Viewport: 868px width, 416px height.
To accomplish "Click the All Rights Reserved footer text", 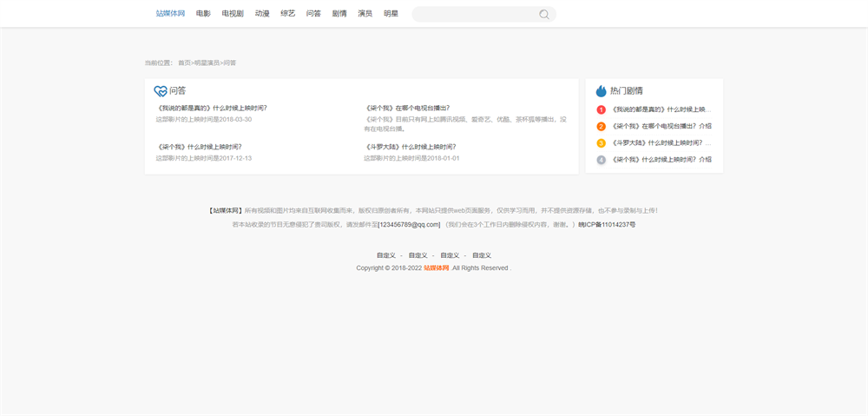I will 479,268.
